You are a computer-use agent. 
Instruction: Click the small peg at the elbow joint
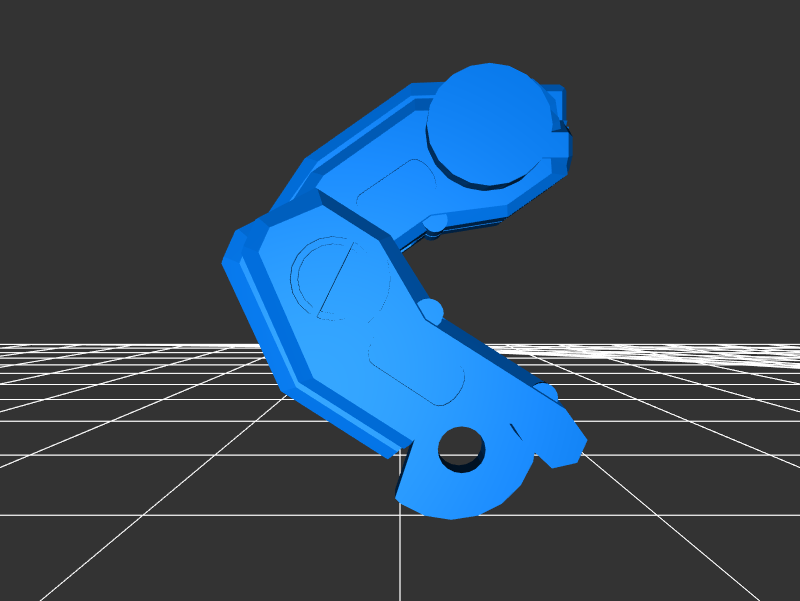pos(430,309)
